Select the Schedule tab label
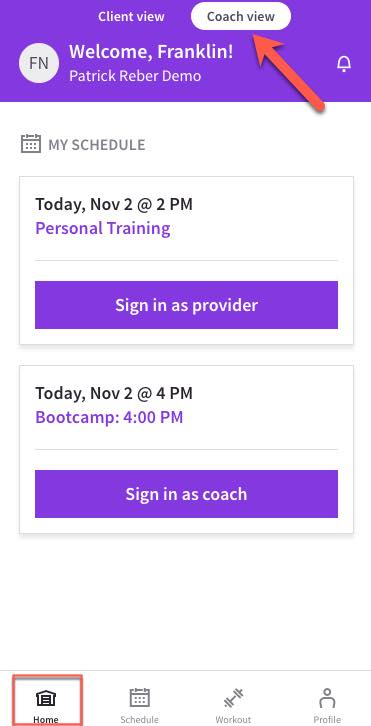Screen dimensions: 371x726 (x=139, y=720)
